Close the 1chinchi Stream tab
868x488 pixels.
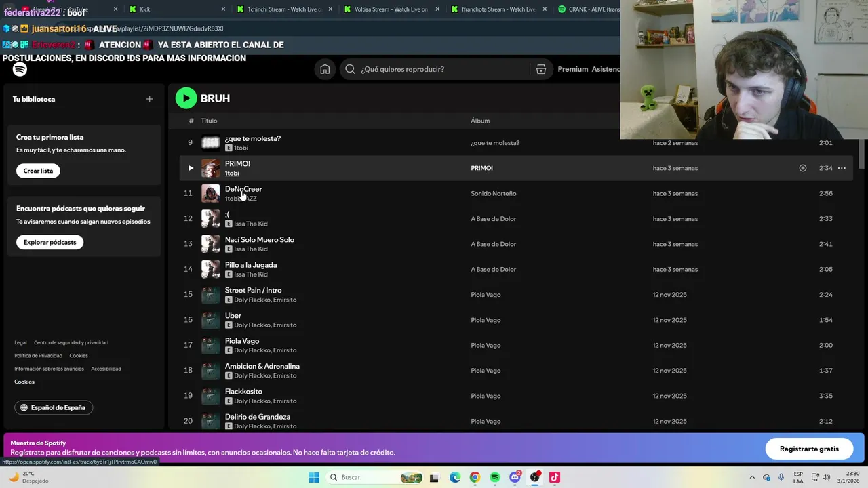tap(330, 9)
